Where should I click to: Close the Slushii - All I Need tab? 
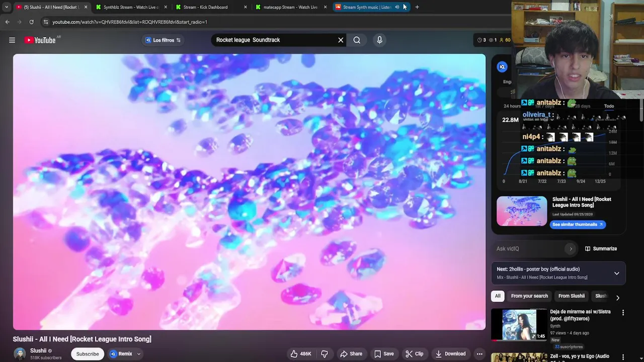[86, 7]
